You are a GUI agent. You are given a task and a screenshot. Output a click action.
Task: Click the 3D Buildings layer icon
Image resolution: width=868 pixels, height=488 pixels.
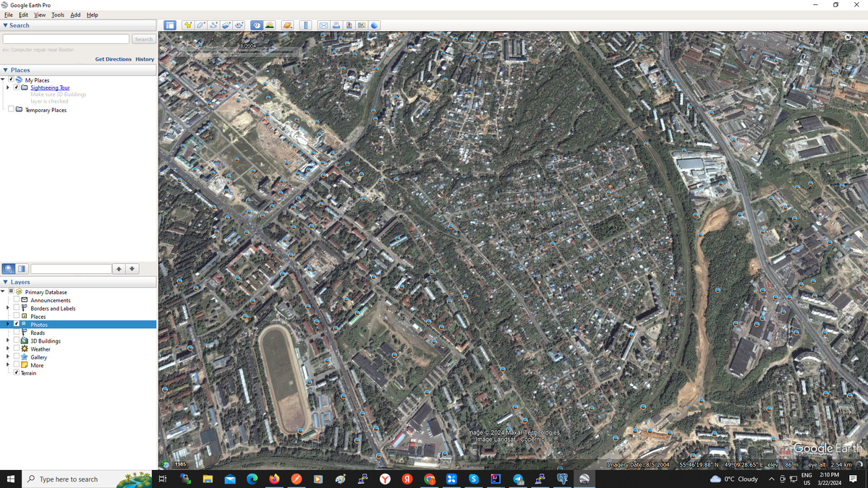(x=25, y=341)
